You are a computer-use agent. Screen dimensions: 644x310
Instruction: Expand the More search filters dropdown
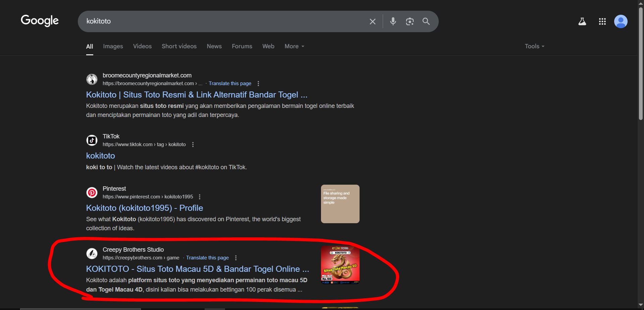pyautogui.click(x=294, y=46)
